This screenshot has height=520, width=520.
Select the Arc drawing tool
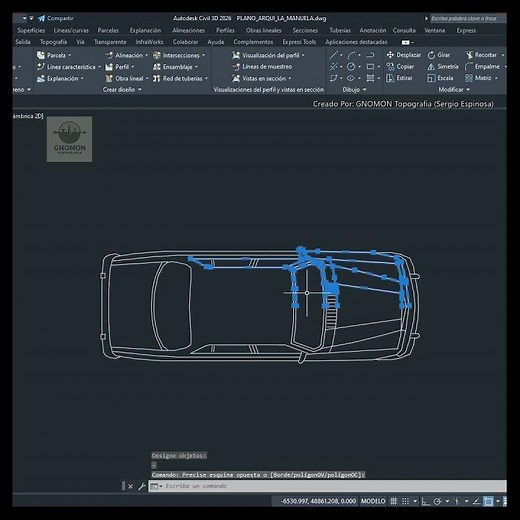(351, 55)
